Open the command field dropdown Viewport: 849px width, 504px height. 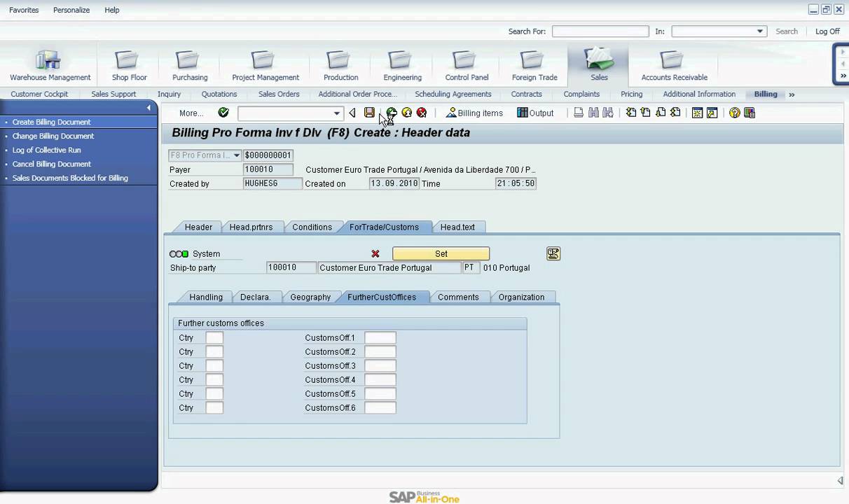(336, 113)
